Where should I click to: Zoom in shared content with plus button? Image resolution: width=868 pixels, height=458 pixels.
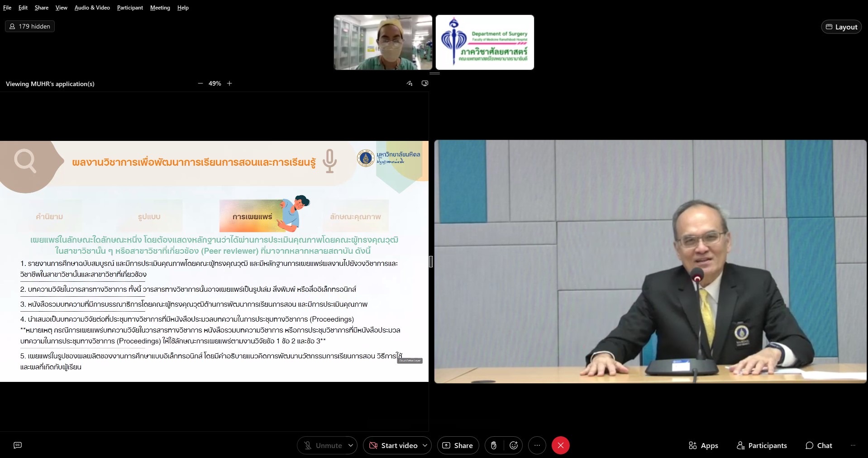(x=229, y=83)
